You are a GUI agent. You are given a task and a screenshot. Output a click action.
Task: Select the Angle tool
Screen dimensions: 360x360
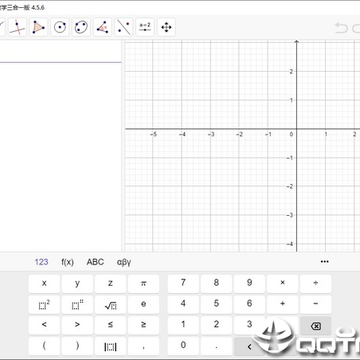[103, 27]
